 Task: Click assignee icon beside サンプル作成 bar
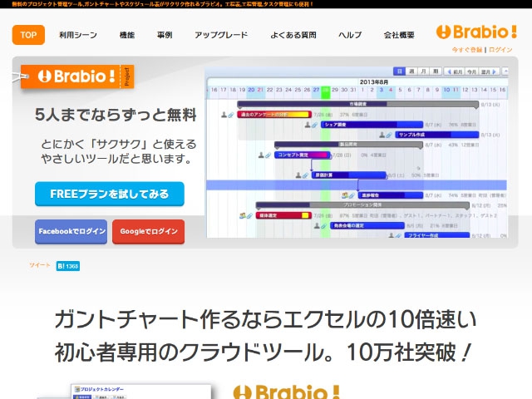(382, 135)
